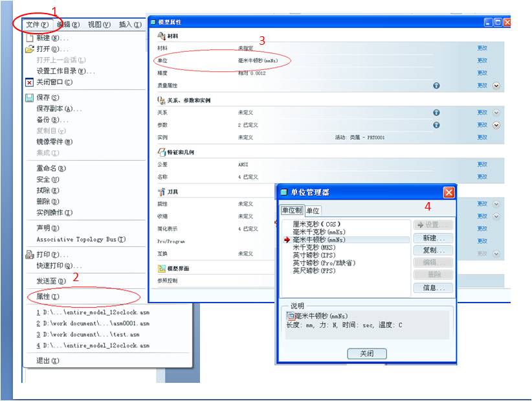
Task: Click the Open folder icon in File menu
Action: 30,49
